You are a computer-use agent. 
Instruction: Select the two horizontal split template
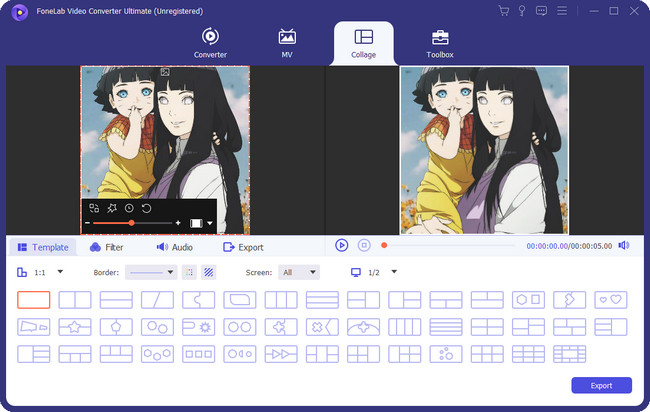tap(116, 300)
